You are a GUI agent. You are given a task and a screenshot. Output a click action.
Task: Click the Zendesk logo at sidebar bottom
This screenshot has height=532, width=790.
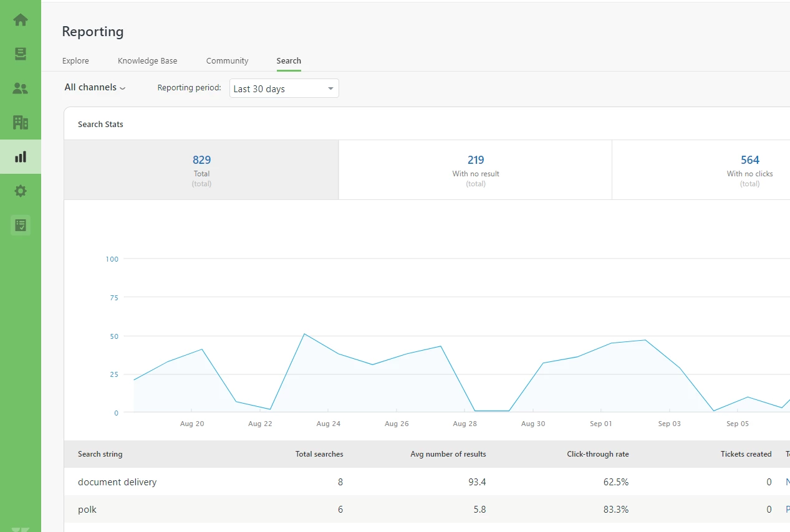pos(21,530)
